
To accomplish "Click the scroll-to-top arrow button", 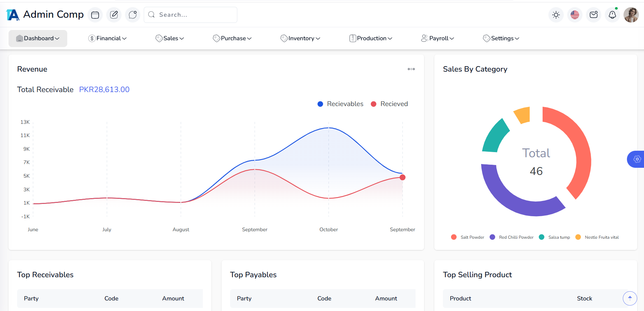I will click(x=630, y=298).
